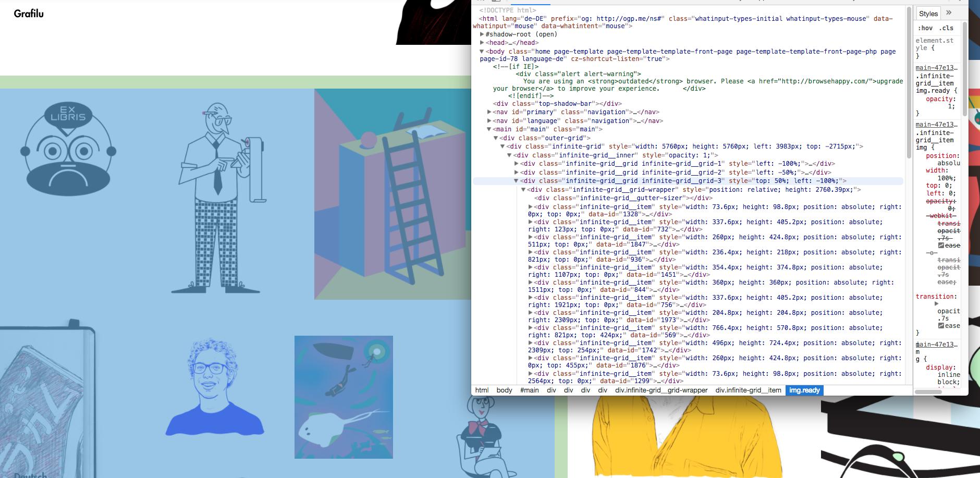Expand the grid item with data-id 569

coord(531,328)
